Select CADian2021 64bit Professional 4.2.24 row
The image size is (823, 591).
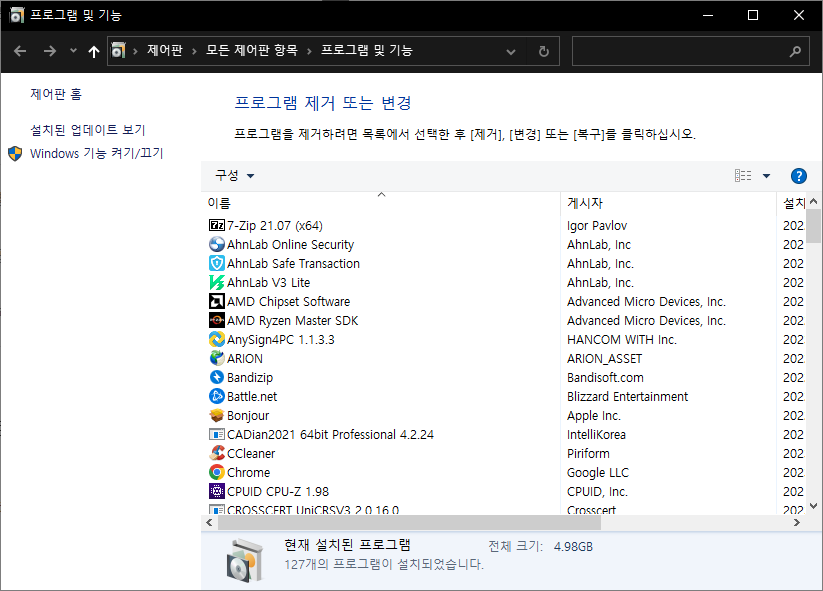tap(504, 435)
